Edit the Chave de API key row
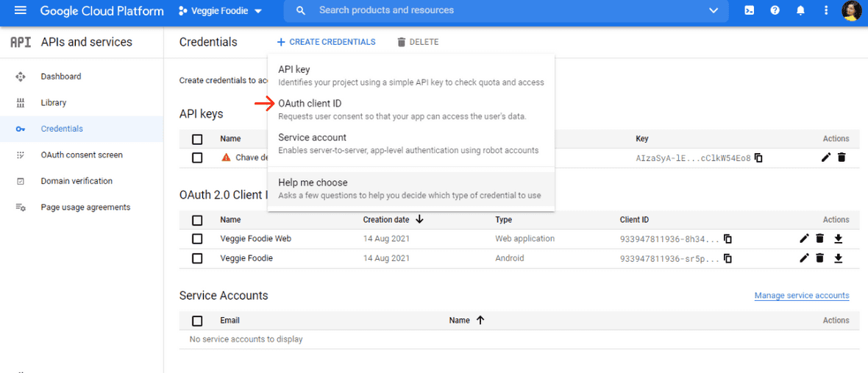This screenshot has width=868, height=373. [826, 157]
